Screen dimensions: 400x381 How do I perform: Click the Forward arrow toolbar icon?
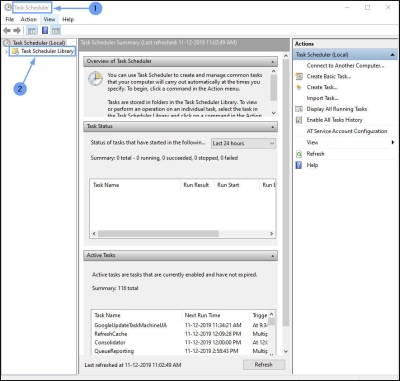pyautogui.click(x=17, y=31)
